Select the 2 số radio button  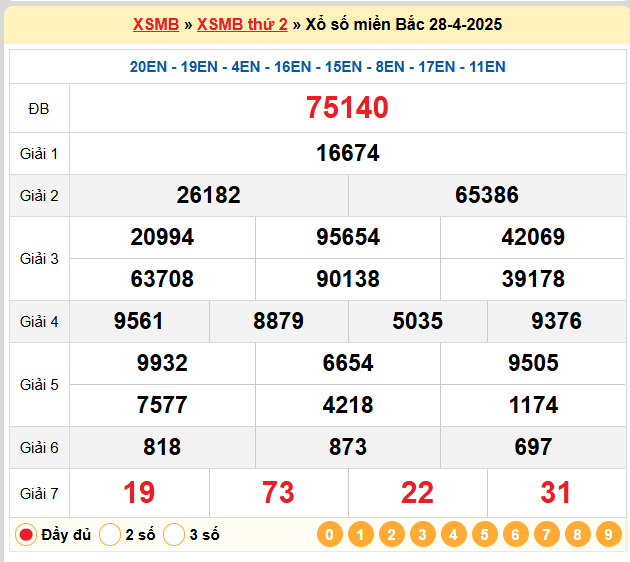pos(110,535)
